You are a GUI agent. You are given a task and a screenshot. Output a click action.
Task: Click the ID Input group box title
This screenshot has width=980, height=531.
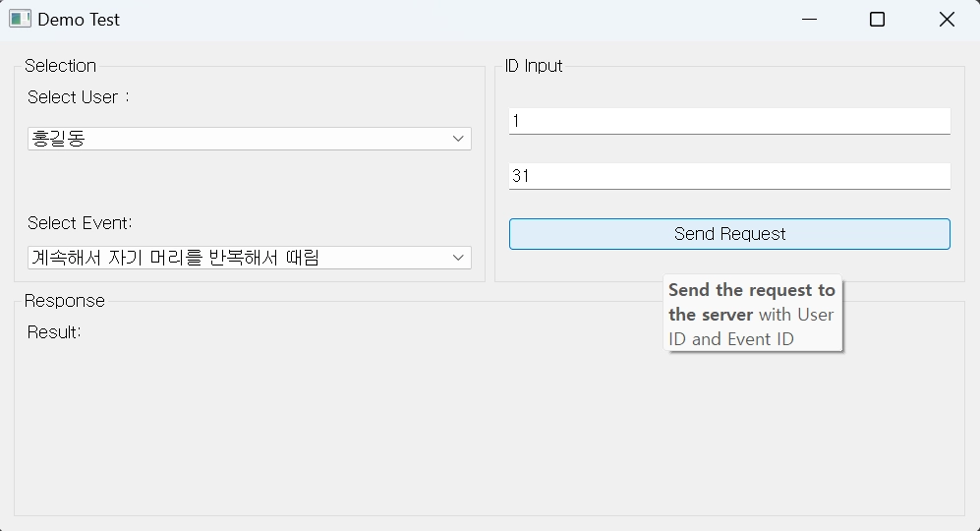click(x=534, y=66)
